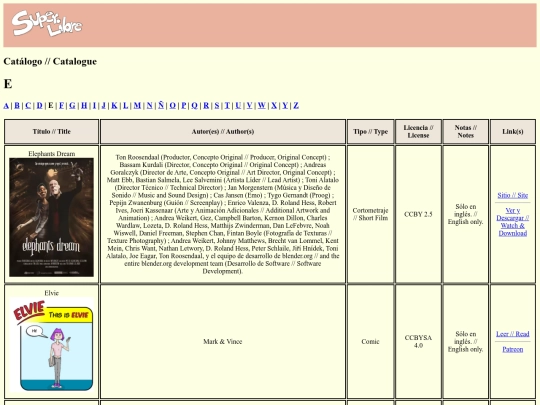Open catalogue letter O

click(173, 105)
